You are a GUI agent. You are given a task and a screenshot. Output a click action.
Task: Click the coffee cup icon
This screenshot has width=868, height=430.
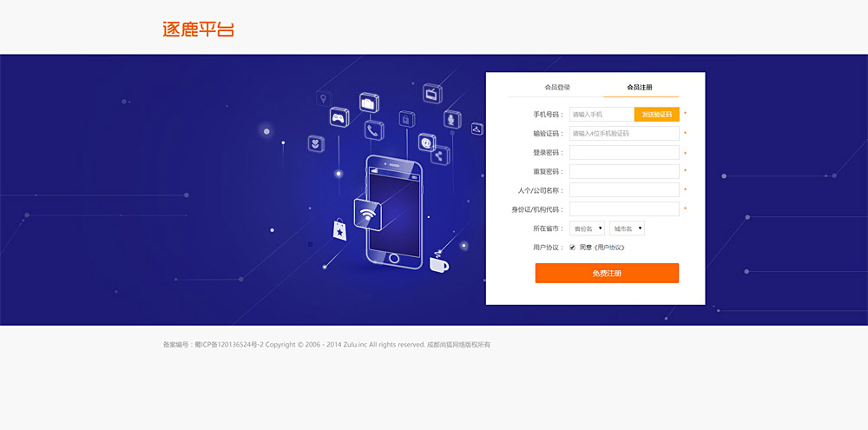click(439, 262)
